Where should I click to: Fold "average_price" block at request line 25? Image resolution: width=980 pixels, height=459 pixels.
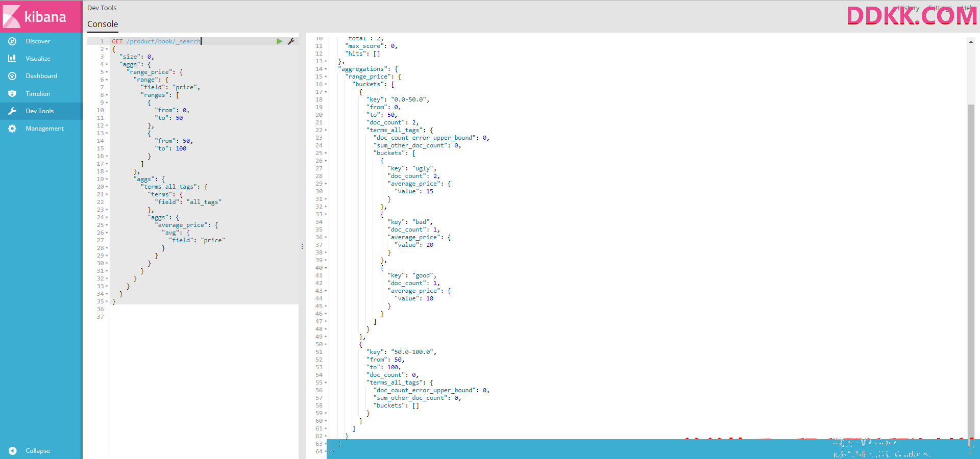coord(107,225)
